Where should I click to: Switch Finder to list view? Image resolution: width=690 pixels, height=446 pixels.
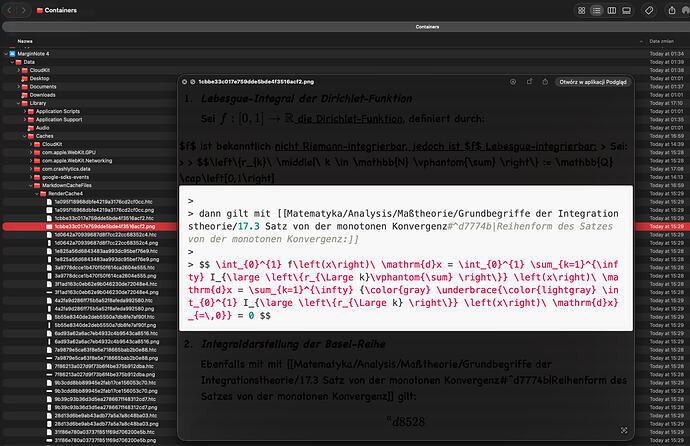596,11
